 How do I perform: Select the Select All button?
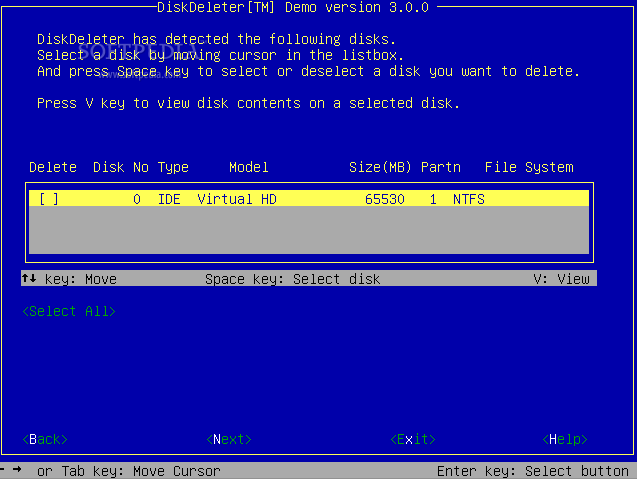pos(69,311)
